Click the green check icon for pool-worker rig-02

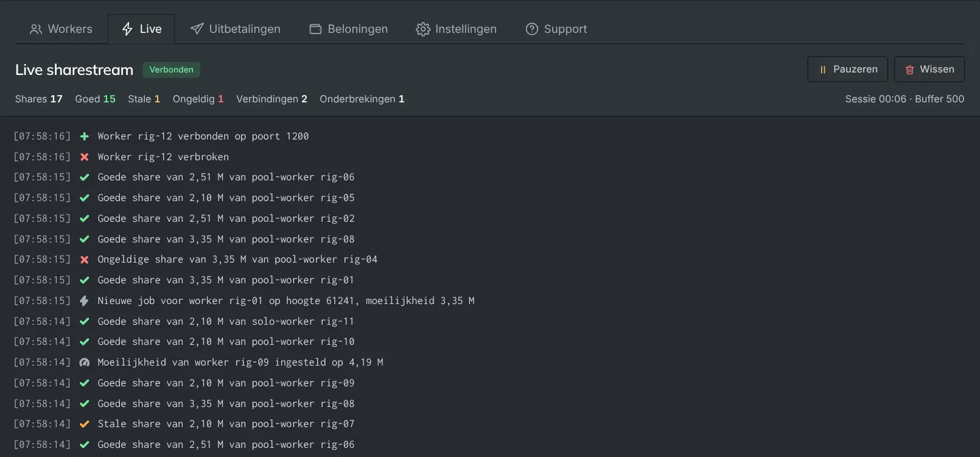[x=85, y=219]
